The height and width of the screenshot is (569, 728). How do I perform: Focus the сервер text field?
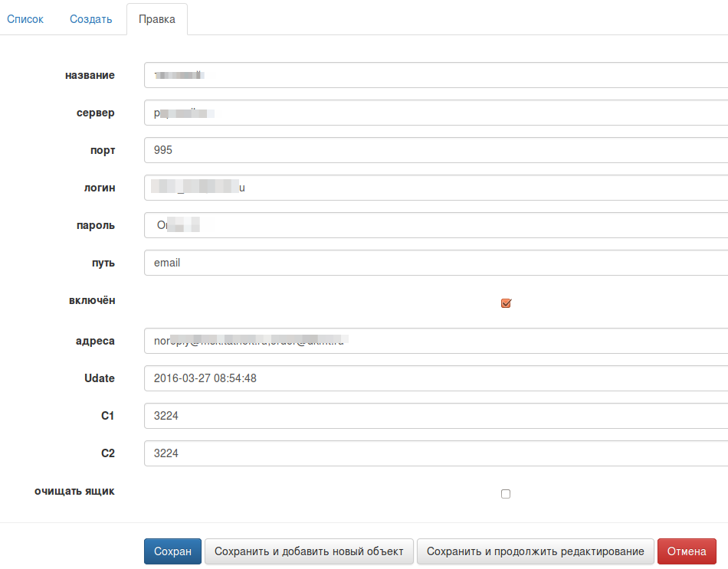(x=435, y=113)
